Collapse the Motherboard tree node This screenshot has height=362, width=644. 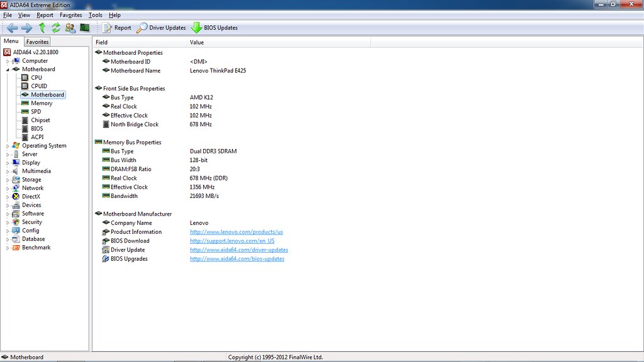[8, 70]
